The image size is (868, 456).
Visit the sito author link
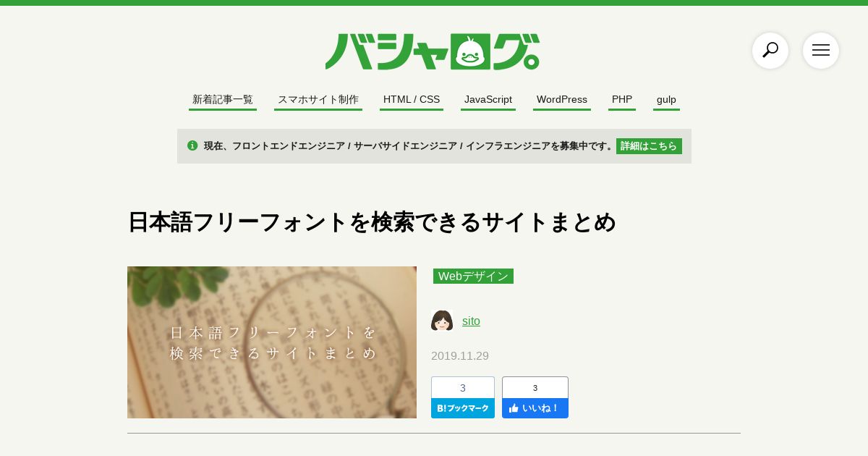click(471, 321)
